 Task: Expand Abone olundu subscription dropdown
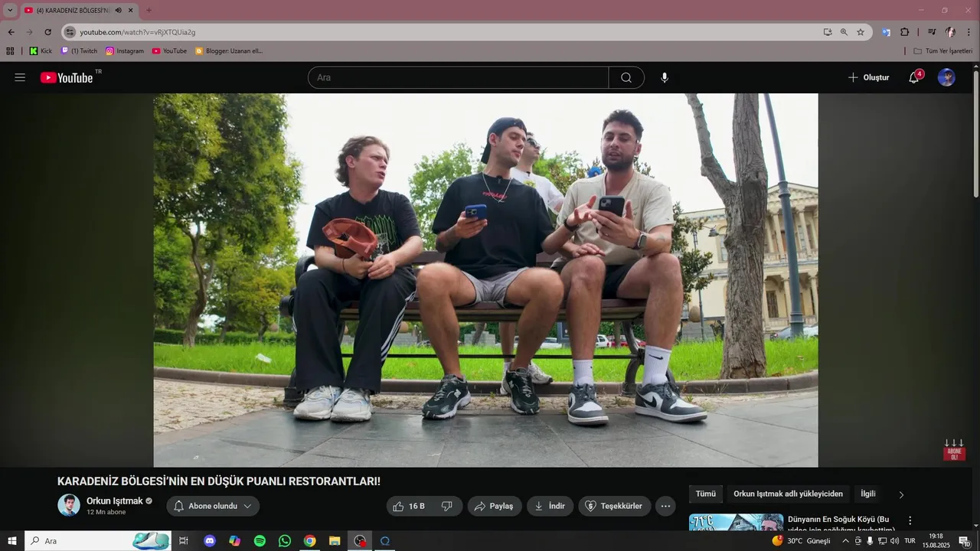point(213,506)
